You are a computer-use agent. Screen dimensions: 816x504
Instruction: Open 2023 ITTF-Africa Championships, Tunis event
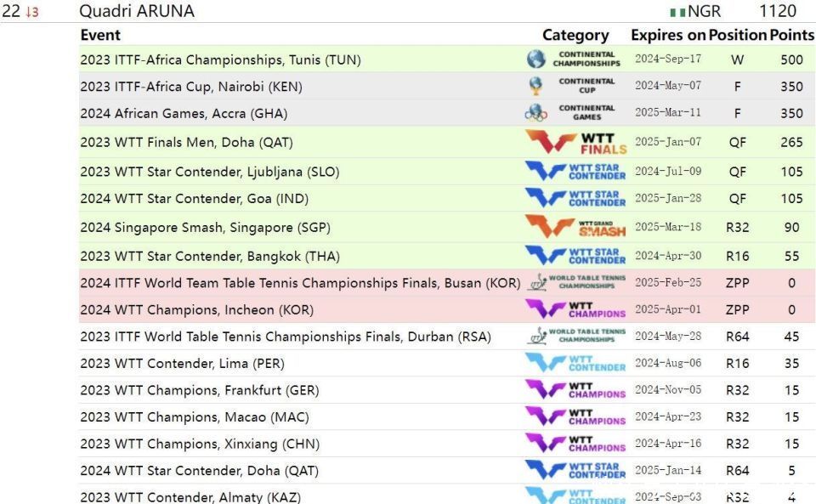point(220,59)
